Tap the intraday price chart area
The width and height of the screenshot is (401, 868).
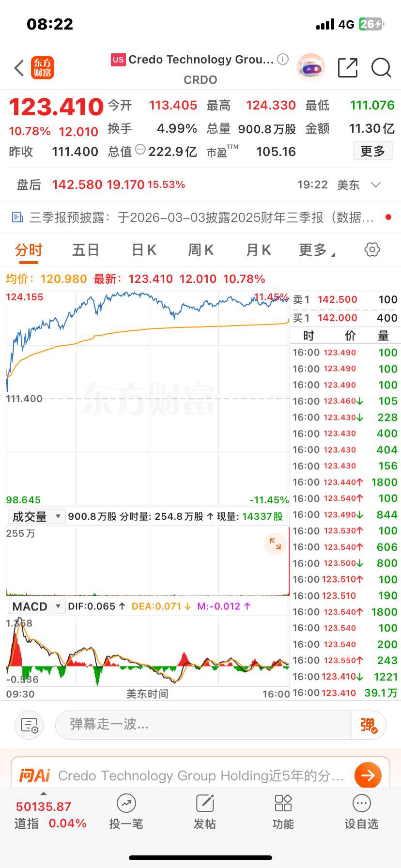(x=148, y=399)
